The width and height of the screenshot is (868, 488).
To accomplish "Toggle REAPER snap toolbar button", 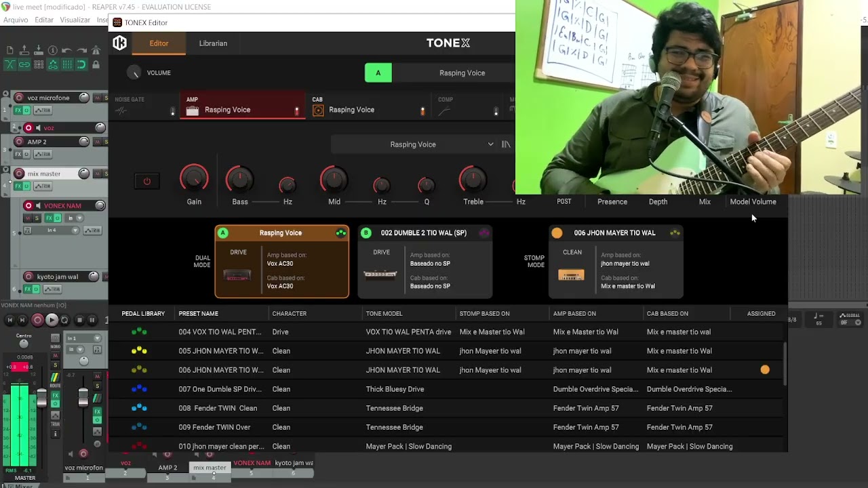I will click(81, 64).
